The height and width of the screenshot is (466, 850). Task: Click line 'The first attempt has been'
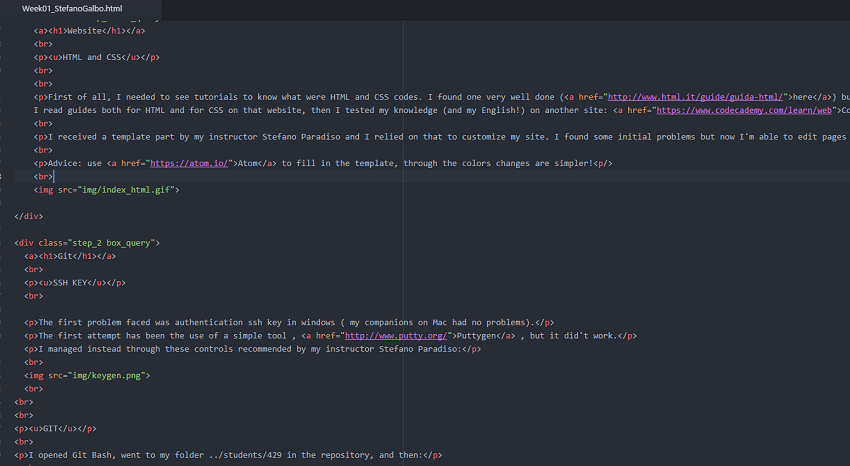click(x=330, y=336)
